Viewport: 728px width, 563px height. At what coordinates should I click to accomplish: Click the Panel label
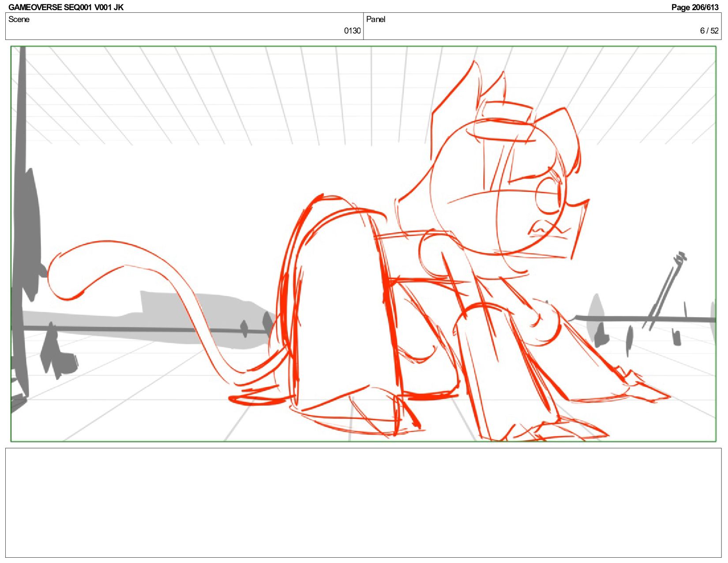tap(376, 19)
